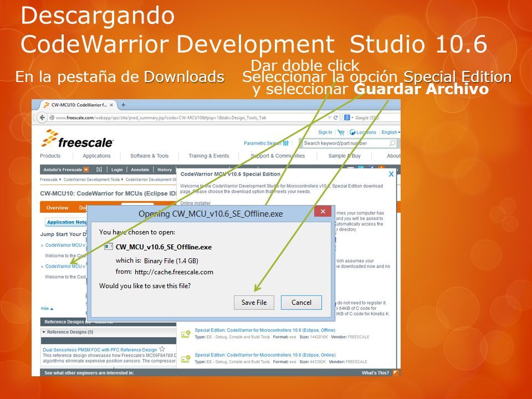
Task: Open the shopping cart icon
Action: click(341, 132)
